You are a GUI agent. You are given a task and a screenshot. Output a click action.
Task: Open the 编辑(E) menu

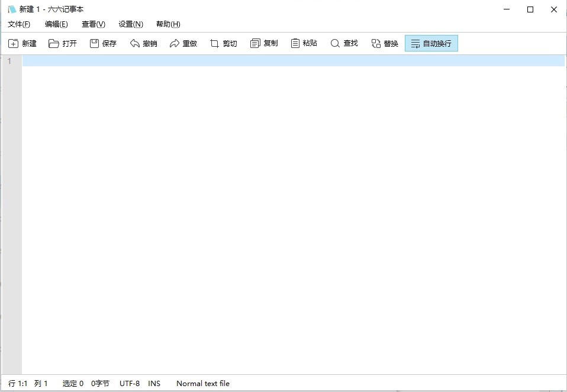pyautogui.click(x=56, y=24)
